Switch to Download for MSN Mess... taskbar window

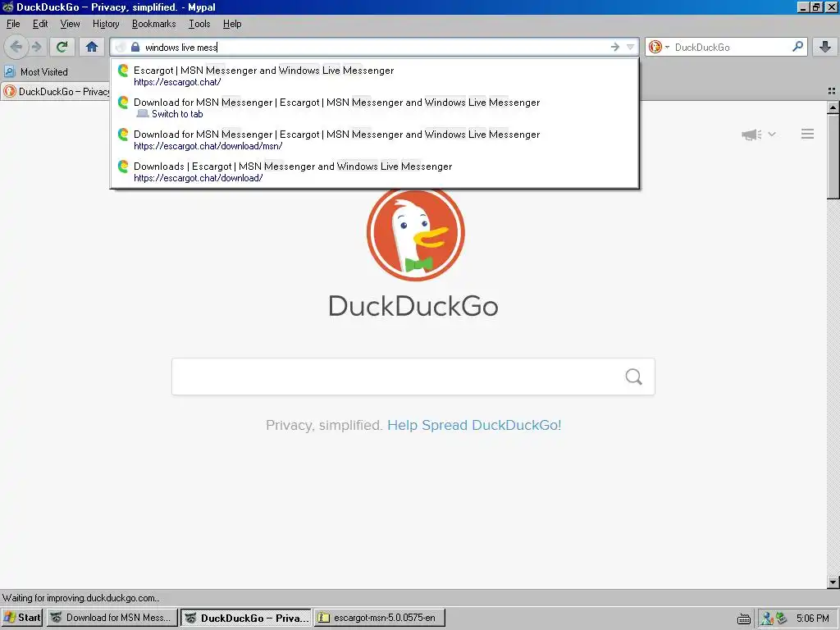tap(112, 618)
